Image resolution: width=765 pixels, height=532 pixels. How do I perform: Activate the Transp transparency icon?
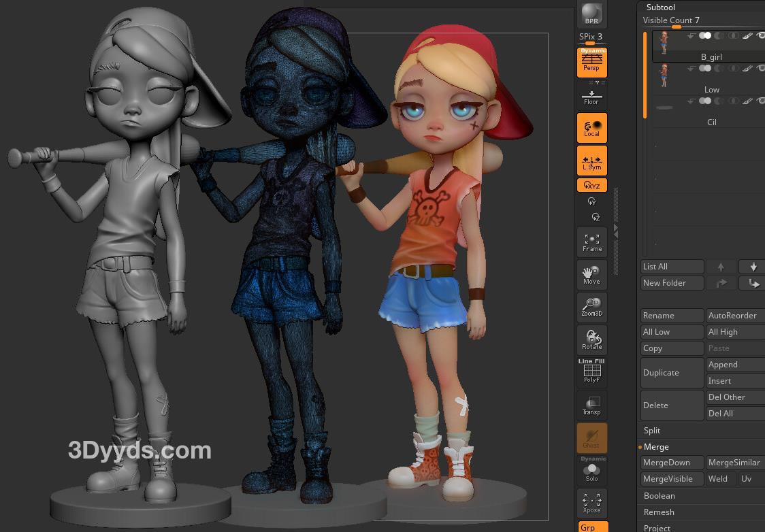pyautogui.click(x=591, y=405)
